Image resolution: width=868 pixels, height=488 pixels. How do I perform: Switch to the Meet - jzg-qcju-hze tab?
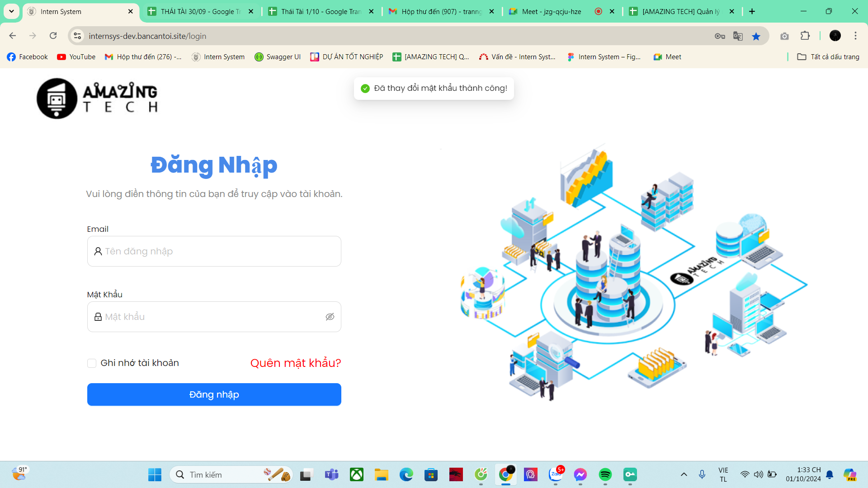tap(551, 12)
